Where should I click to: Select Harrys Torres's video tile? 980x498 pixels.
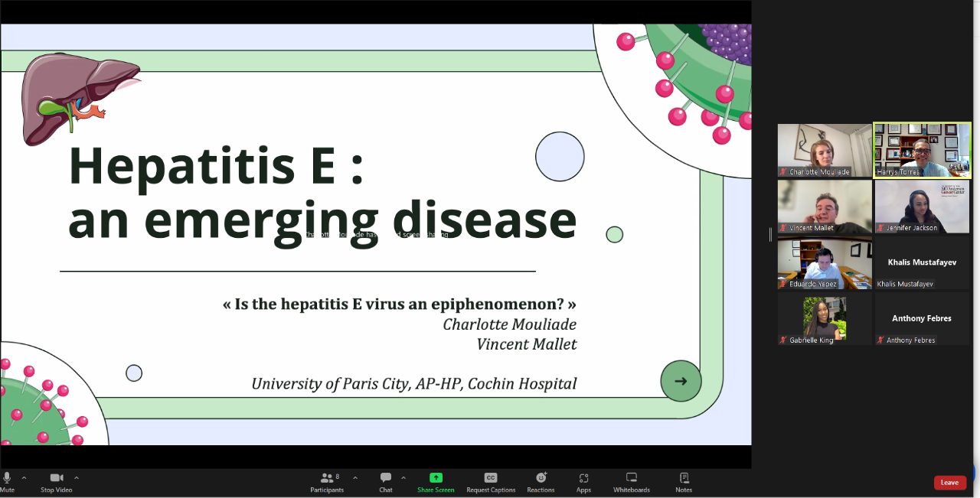coord(922,150)
